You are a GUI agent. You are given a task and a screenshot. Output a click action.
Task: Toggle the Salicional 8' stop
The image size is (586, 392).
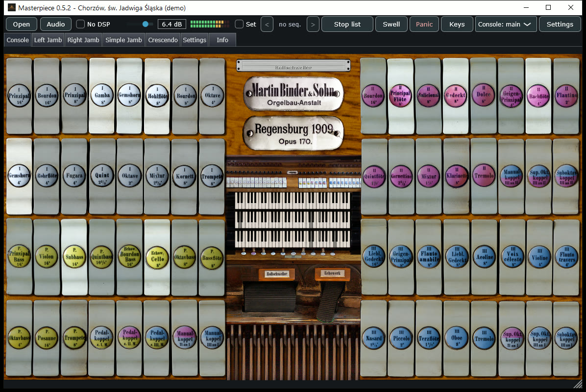[x=428, y=96]
